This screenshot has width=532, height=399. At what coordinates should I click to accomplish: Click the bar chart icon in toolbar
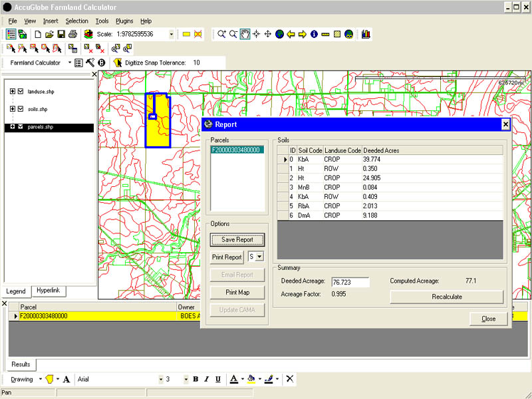tap(366, 34)
